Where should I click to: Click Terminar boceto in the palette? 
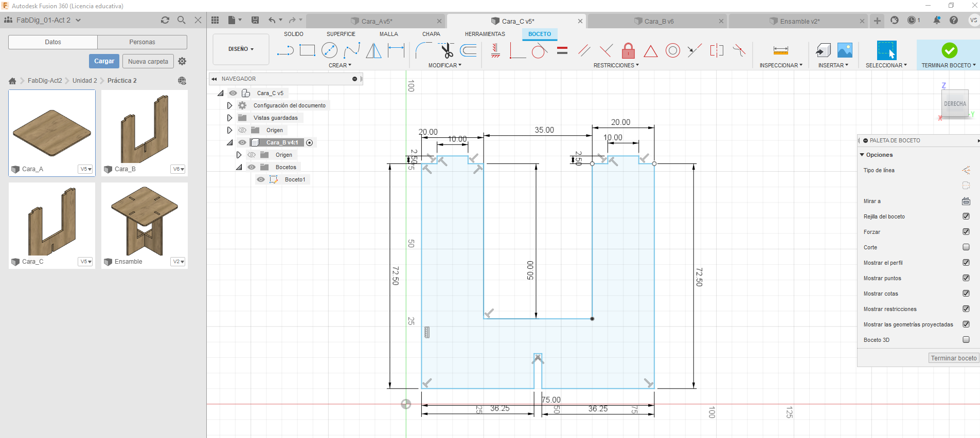[x=954, y=358]
